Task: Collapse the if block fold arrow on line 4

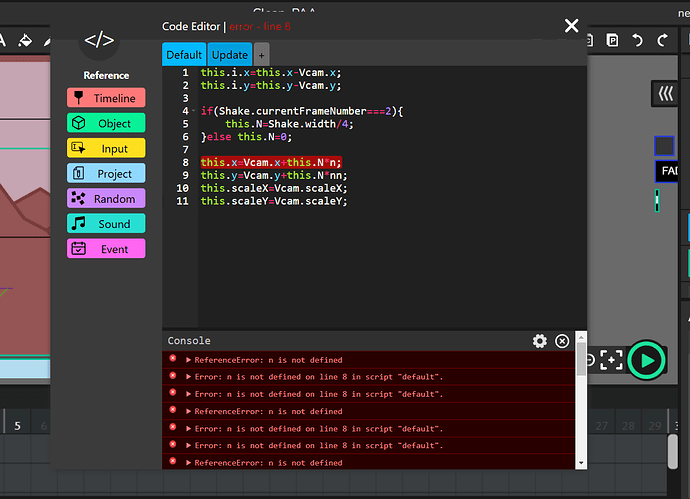Action: tap(193, 111)
